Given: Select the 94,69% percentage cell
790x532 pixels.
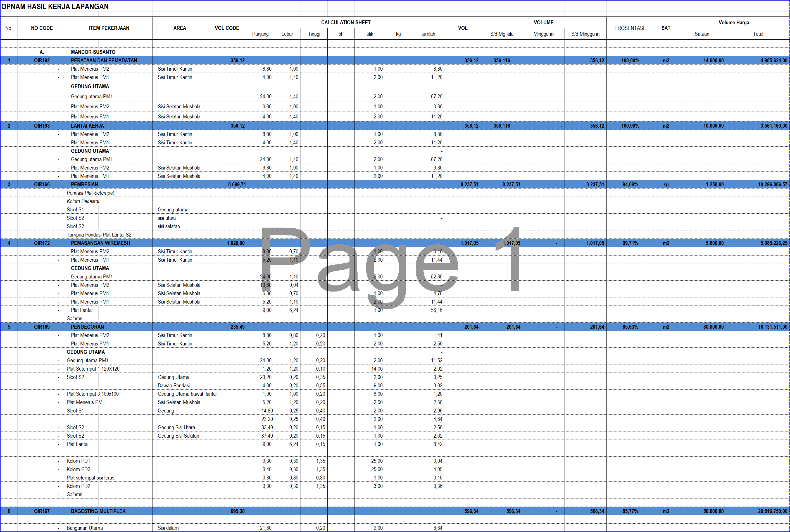Looking at the screenshot, I should pos(630,185).
